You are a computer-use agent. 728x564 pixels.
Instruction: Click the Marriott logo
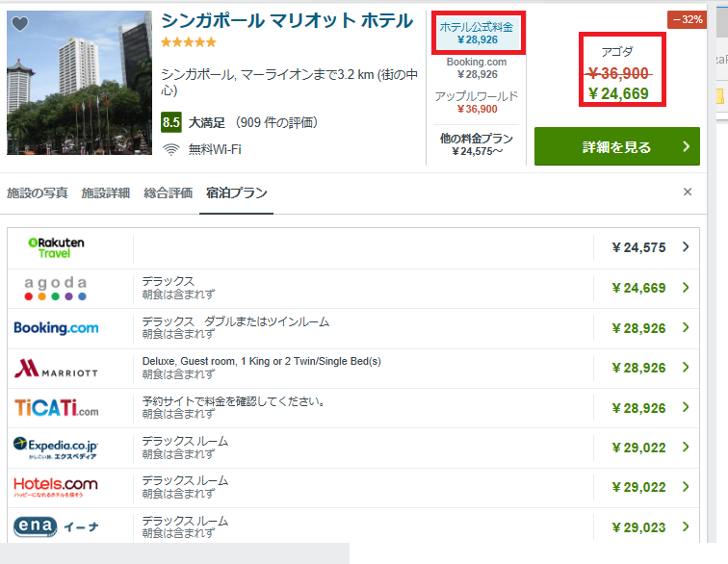point(56,368)
